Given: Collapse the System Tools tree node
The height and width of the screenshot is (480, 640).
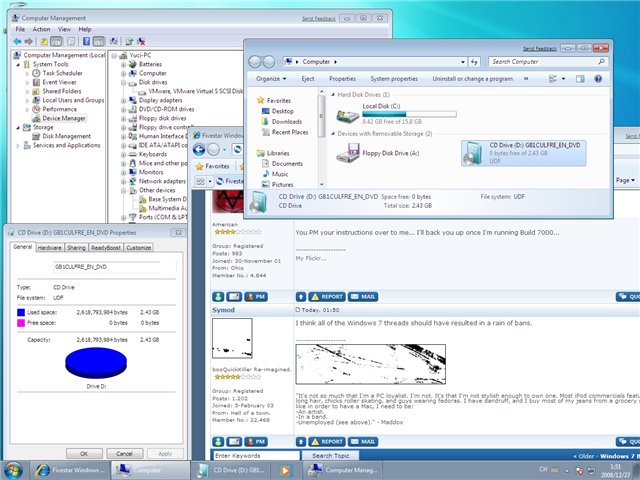Looking at the screenshot, I should [18, 64].
